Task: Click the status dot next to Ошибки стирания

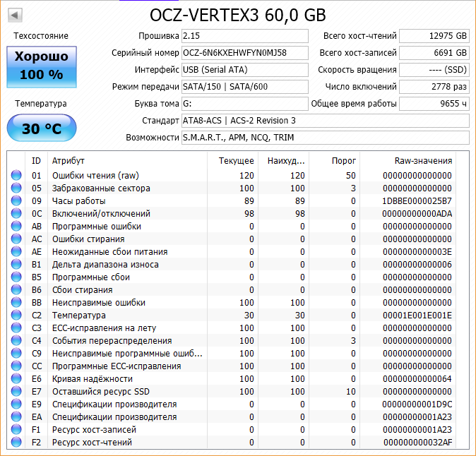Action: tap(16, 239)
